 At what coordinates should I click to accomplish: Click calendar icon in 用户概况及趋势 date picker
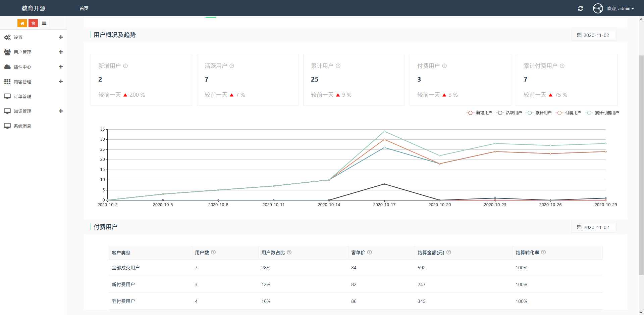(579, 35)
